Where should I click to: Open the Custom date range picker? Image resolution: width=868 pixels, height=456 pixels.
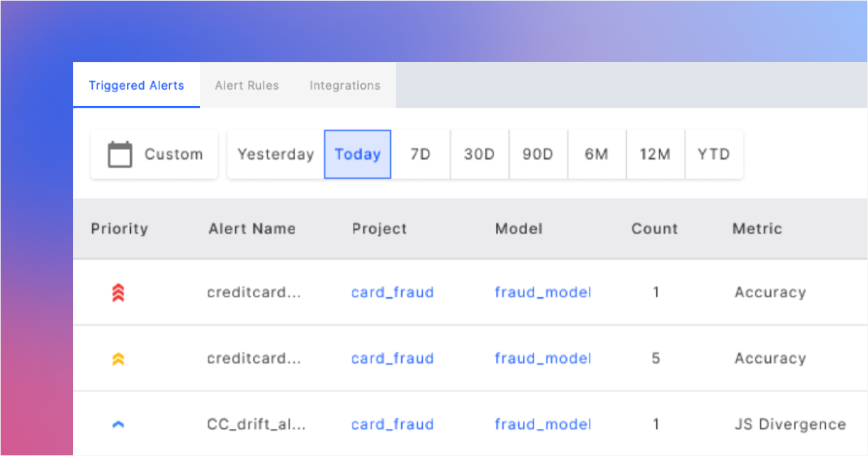(154, 153)
